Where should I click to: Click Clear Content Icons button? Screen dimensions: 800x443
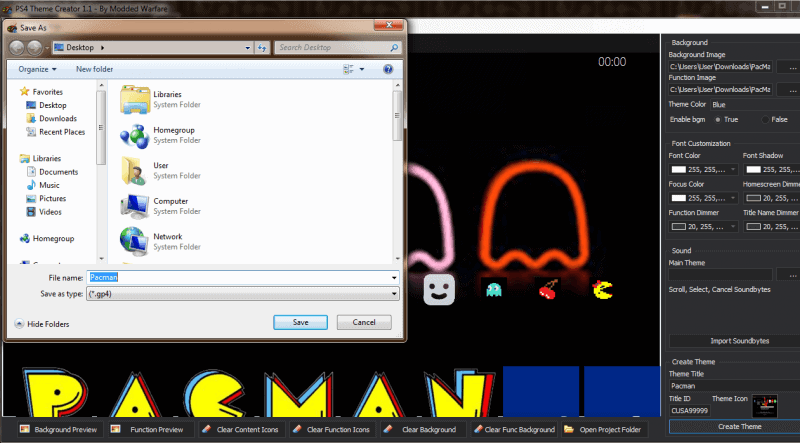tap(241, 429)
